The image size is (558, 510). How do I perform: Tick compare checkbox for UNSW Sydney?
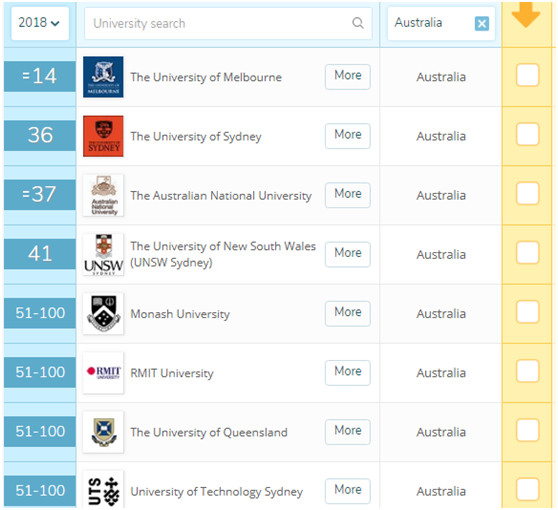click(x=527, y=253)
